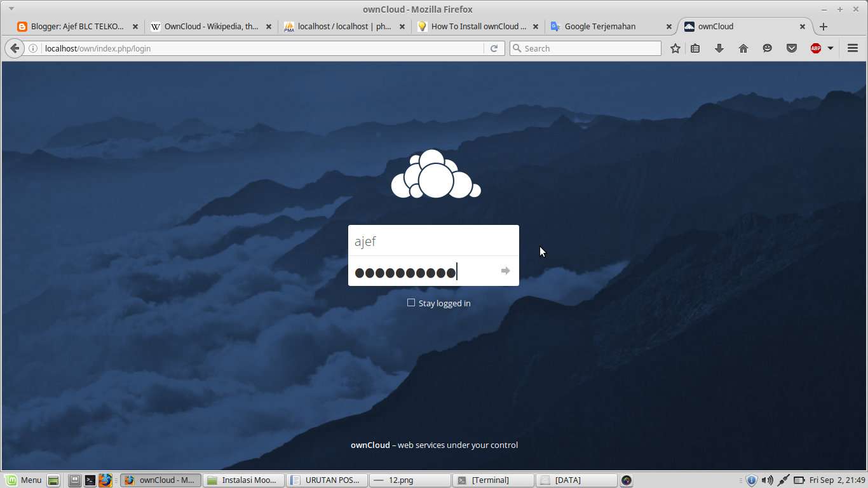Screen dimensions: 868x488
Task: Go to Firefox Home icon
Action: click(x=743, y=48)
